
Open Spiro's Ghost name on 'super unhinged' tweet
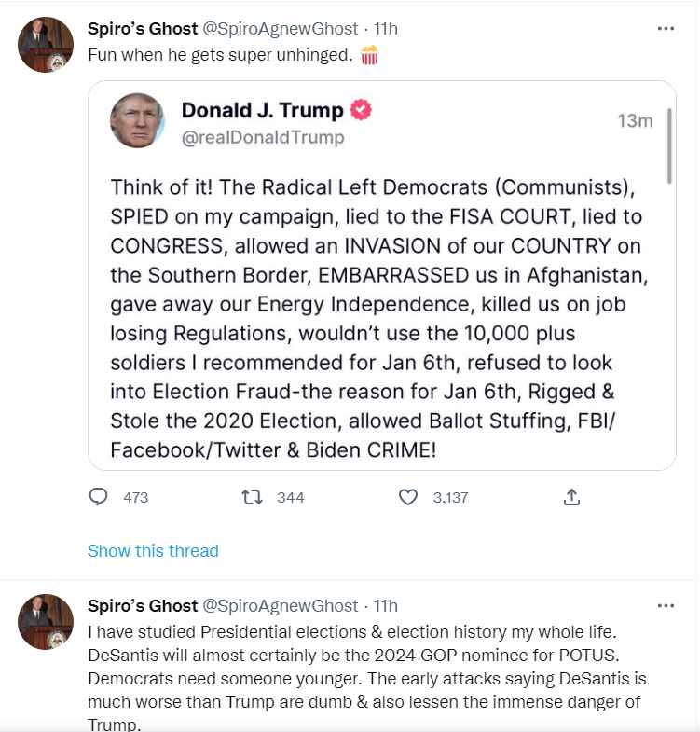[143, 29]
